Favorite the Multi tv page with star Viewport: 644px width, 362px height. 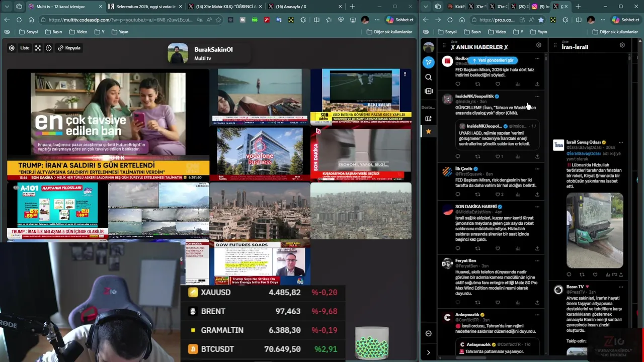(218, 20)
